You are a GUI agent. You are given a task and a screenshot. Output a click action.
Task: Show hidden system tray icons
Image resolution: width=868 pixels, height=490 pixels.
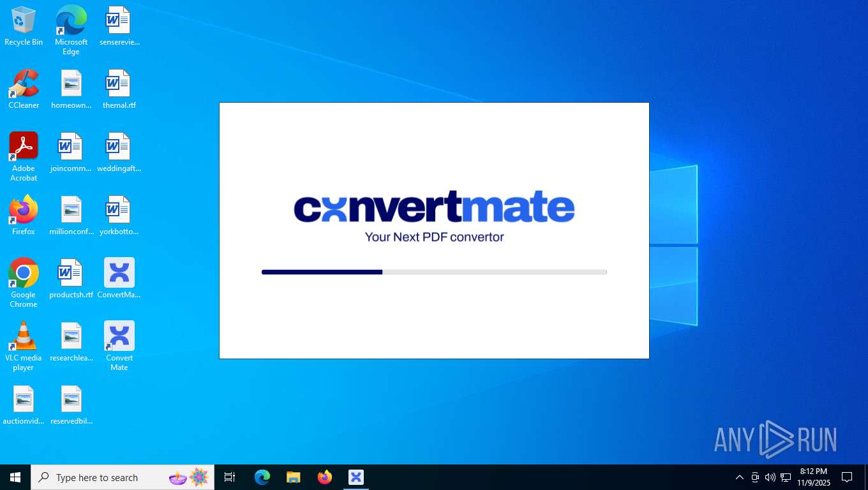pyautogui.click(x=739, y=477)
